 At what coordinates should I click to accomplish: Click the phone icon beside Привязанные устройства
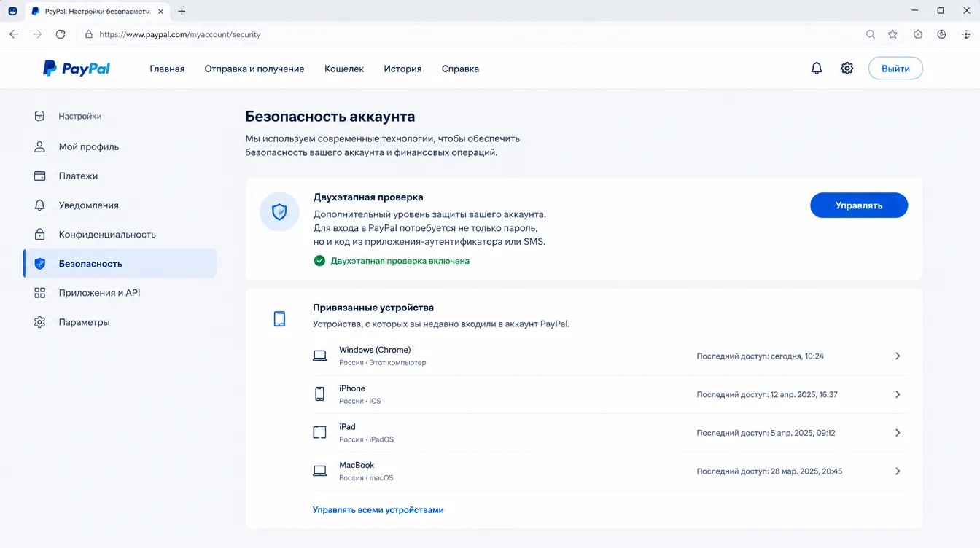(x=279, y=318)
